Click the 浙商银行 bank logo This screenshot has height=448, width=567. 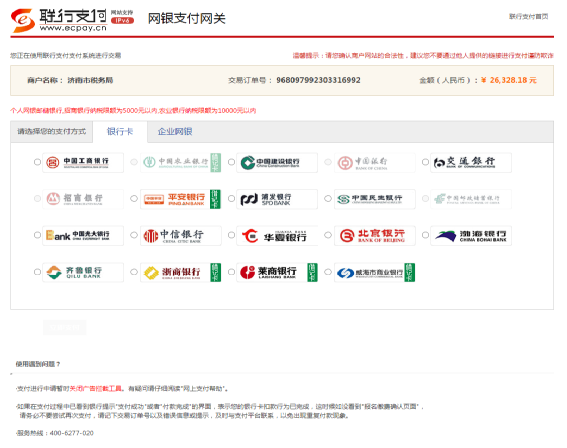pos(181,272)
